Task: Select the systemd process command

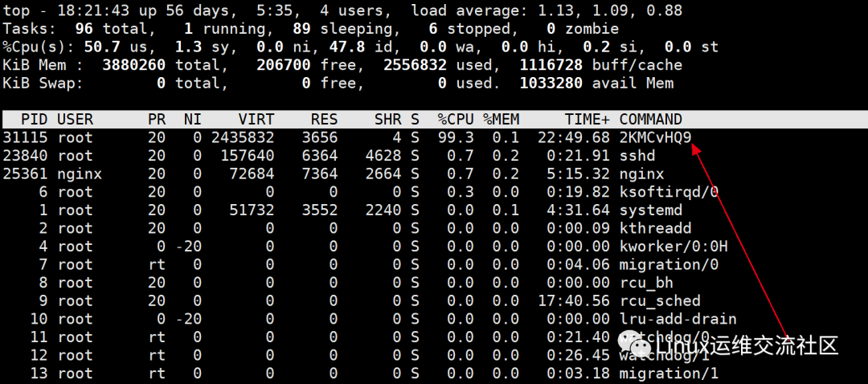Action: pyautogui.click(x=651, y=210)
